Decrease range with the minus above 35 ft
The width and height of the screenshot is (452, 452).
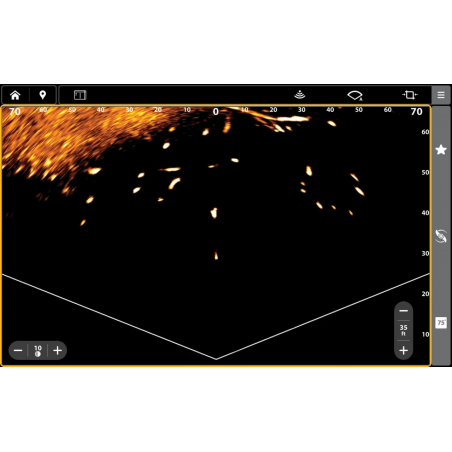tap(403, 311)
